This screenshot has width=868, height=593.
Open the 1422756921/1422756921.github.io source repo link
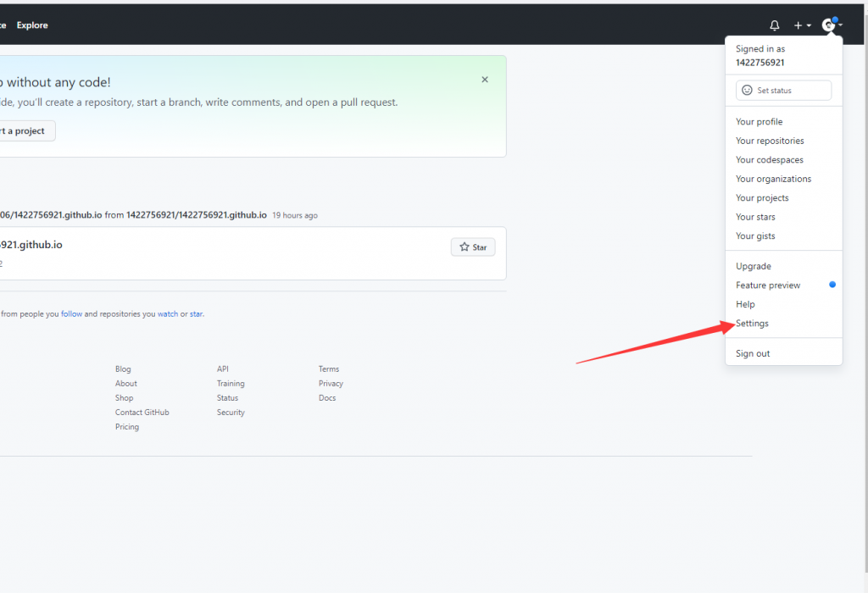tap(197, 215)
